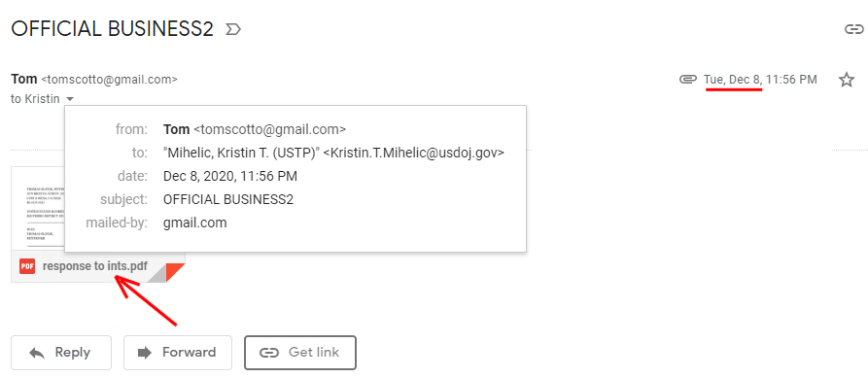Click the chain icon inside Get link
This screenshot has width=868, height=378.
tap(268, 353)
